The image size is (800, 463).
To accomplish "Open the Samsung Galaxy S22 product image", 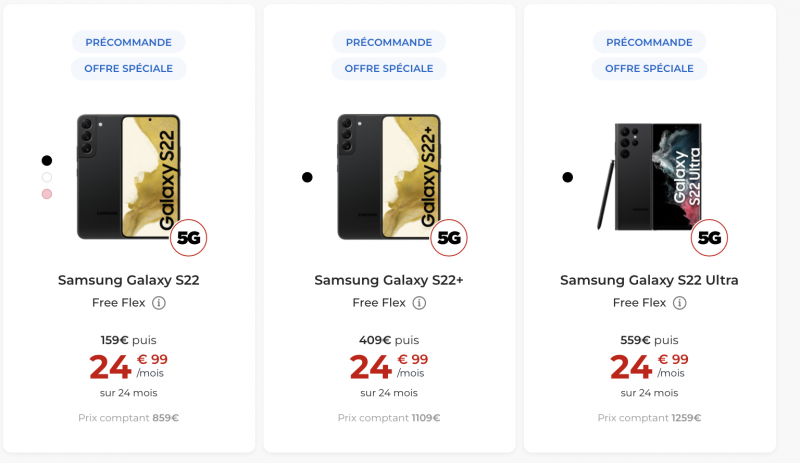I will click(128, 177).
